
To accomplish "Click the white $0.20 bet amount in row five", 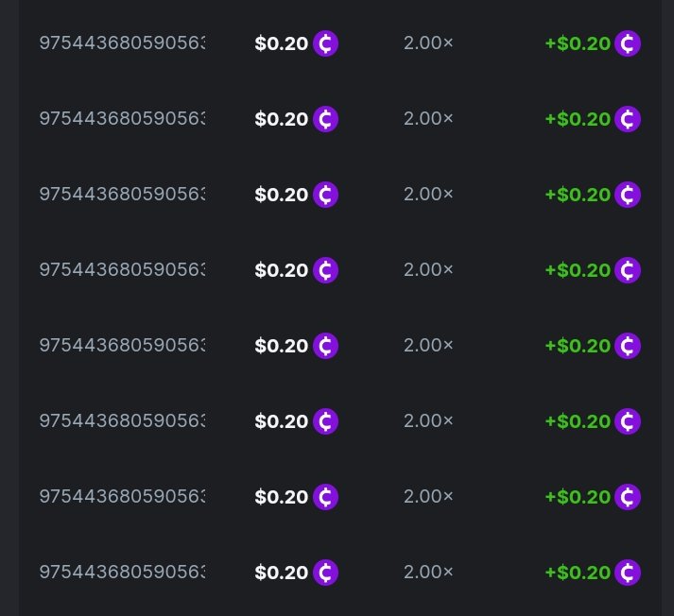I will [x=282, y=346].
